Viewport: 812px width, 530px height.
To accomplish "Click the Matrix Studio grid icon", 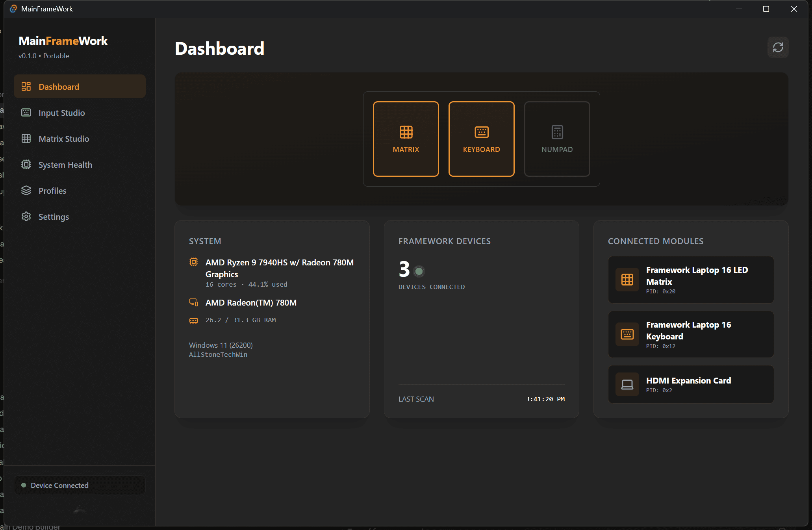I will point(26,139).
